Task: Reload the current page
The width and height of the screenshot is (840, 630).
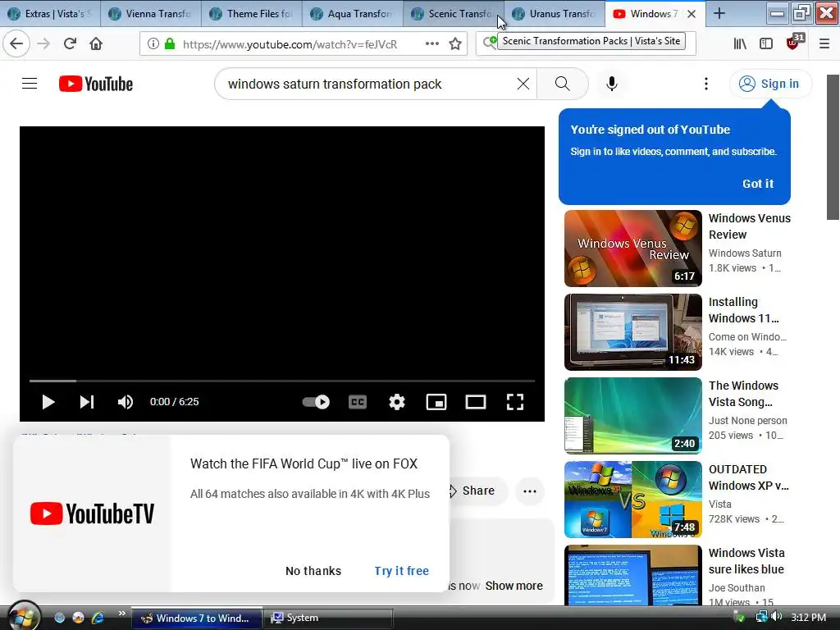Action: 70,43
